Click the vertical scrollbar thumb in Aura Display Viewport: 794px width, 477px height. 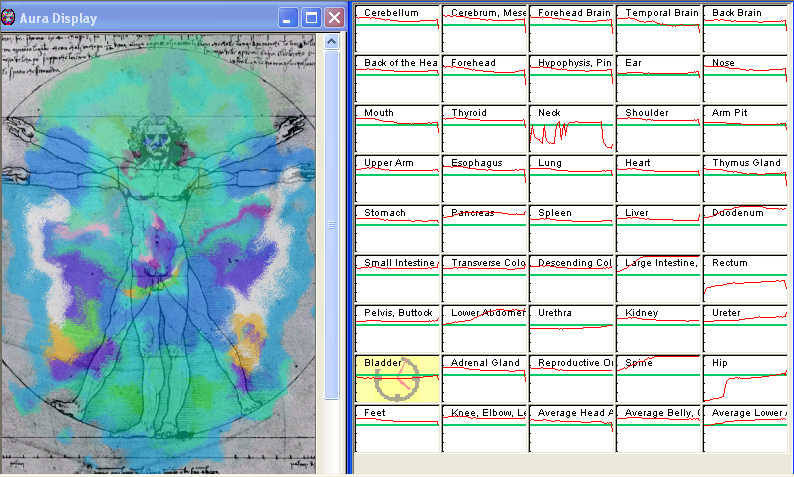pos(332,225)
